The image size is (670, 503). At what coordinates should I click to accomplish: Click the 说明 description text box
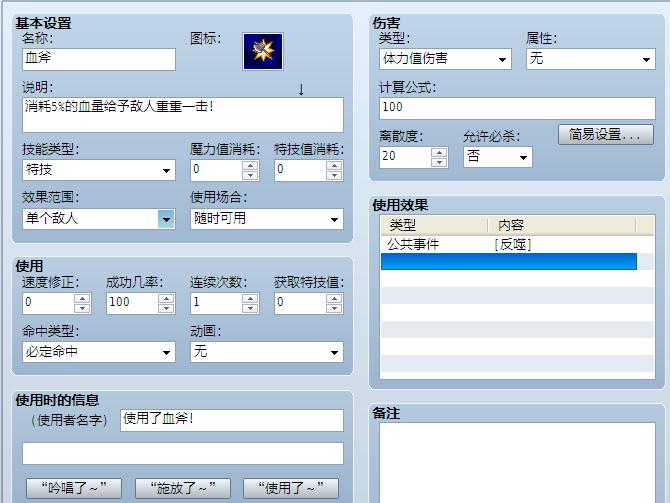(183, 115)
